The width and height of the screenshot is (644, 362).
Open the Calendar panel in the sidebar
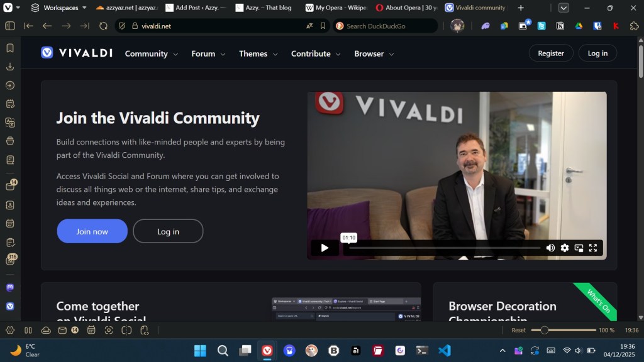tap(10, 224)
